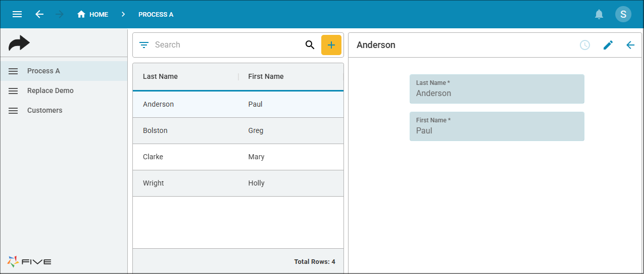
Task: Go back with the top bar left arrow
Action: point(39,14)
